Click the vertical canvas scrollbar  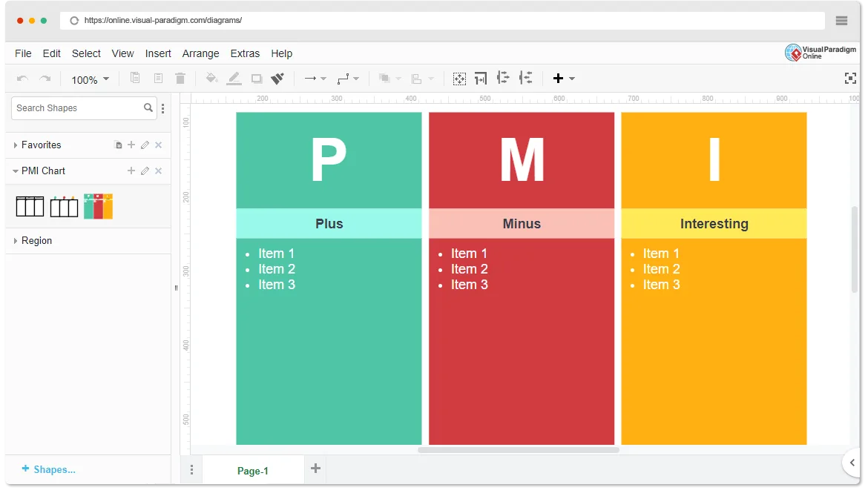855,249
